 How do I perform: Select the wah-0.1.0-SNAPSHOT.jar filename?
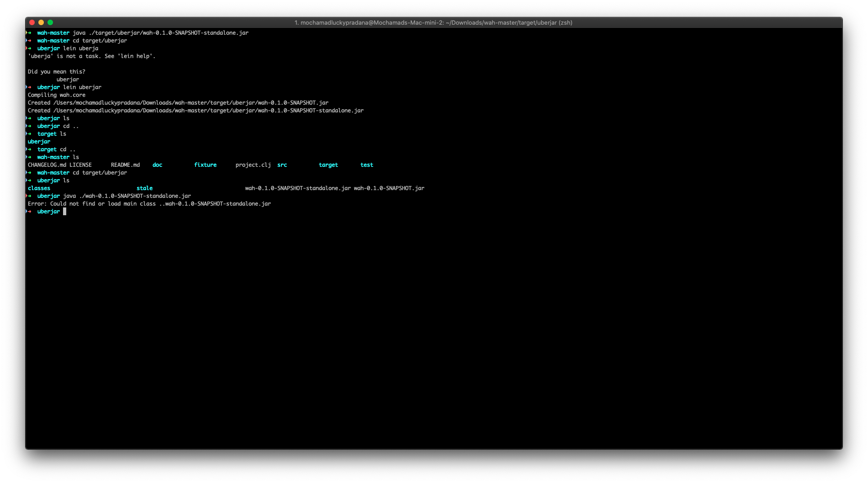389,188
